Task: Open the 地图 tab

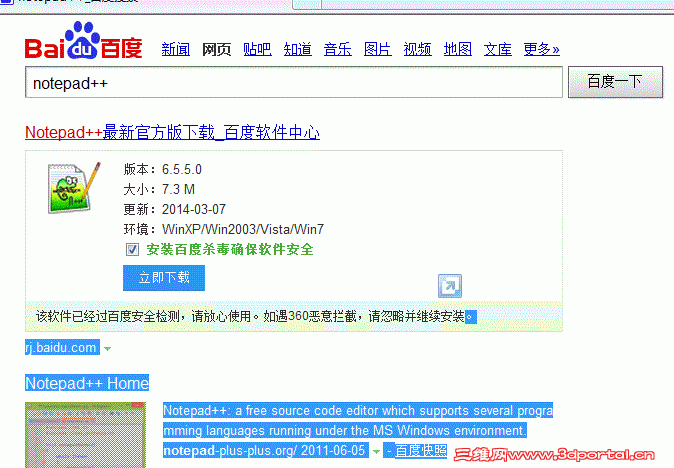Action: click(457, 49)
